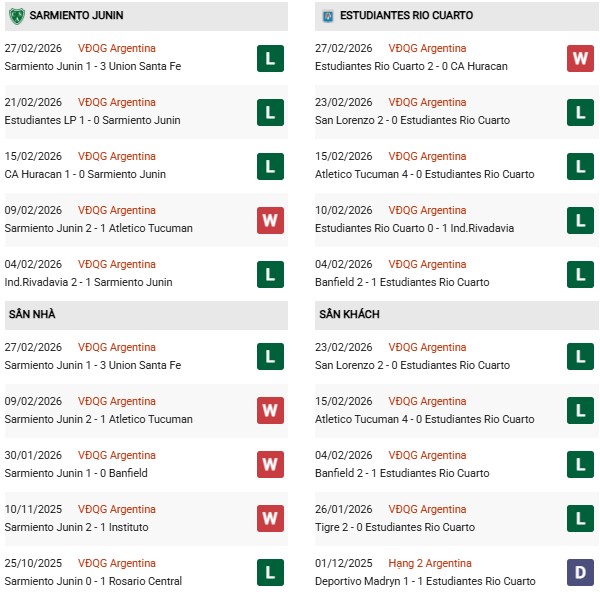
Task: Click the L badge for Sarmiento Junin 1 - 3 Union Santa Fe under Sarmiento Junin header
Action: click(270, 58)
